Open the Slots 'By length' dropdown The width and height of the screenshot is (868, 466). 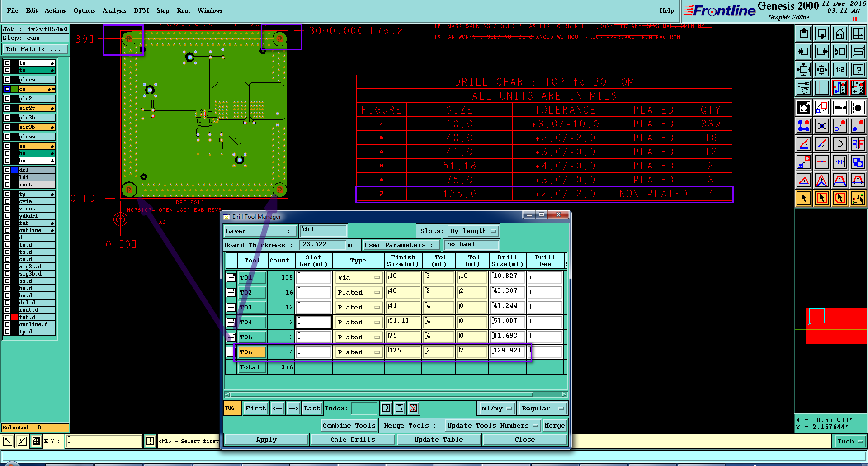coord(473,231)
